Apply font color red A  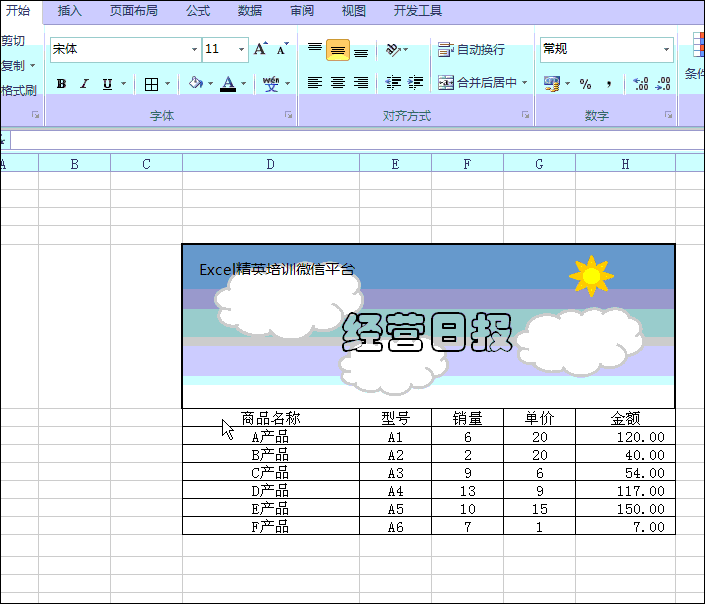tap(228, 84)
